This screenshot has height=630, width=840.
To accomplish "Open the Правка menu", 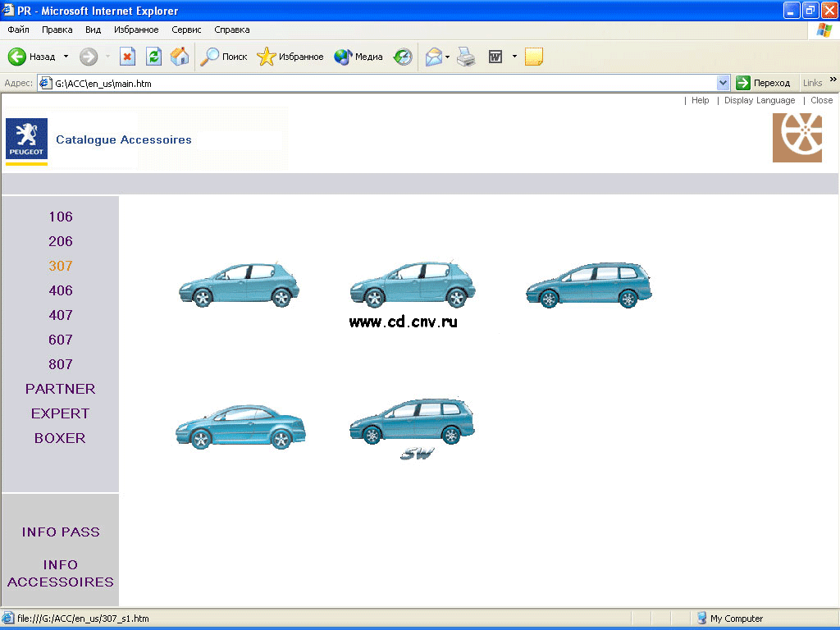I will [x=57, y=30].
